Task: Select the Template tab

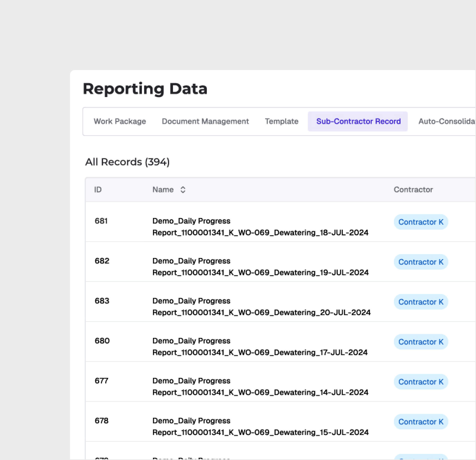Action: coord(281,121)
